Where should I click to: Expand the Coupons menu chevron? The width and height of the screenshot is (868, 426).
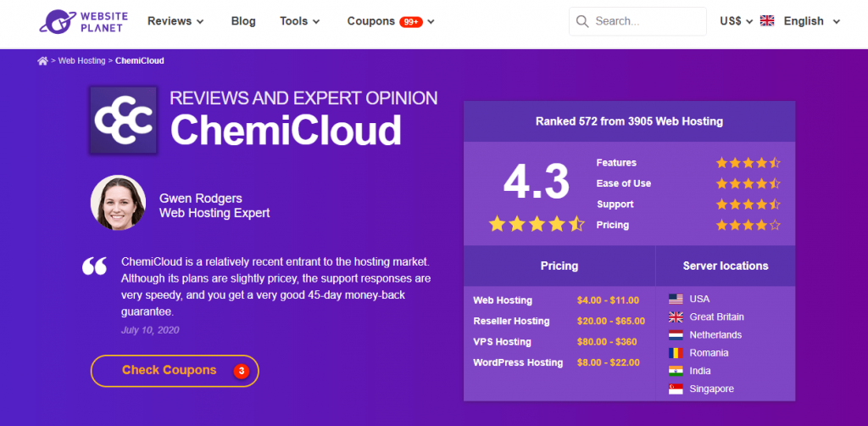[431, 21]
